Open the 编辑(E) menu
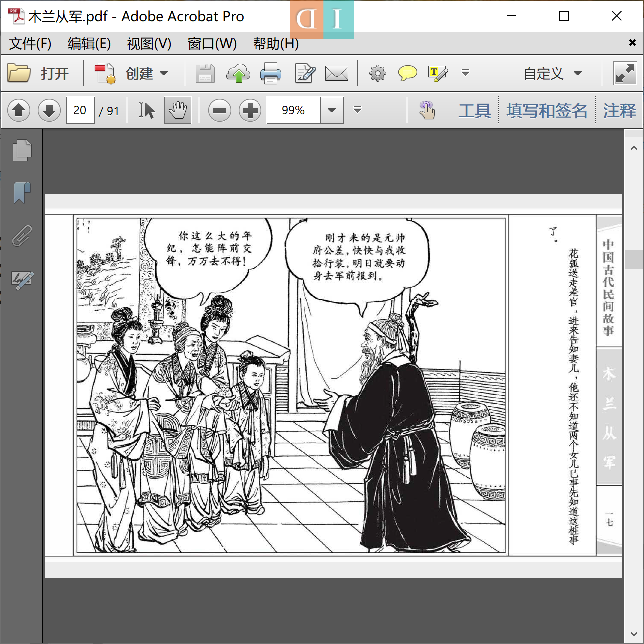The image size is (644, 644). tap(89, 44)
